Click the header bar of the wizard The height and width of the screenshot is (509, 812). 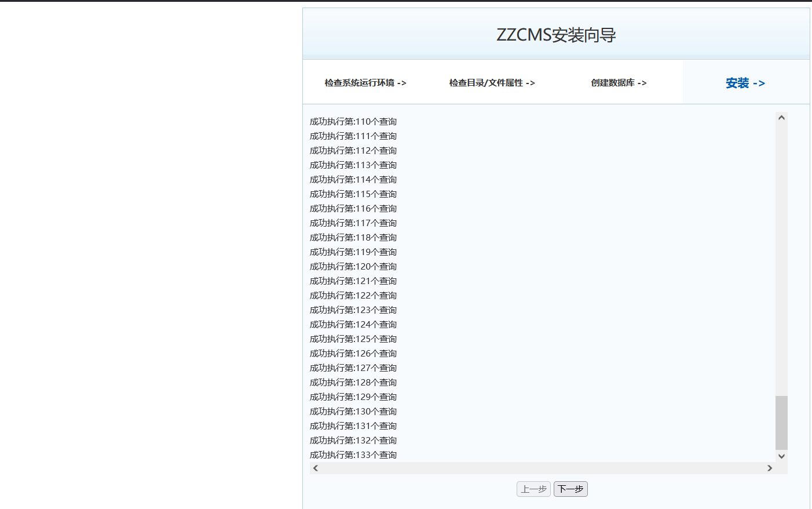pyautogui.click(x=555, y=32)
